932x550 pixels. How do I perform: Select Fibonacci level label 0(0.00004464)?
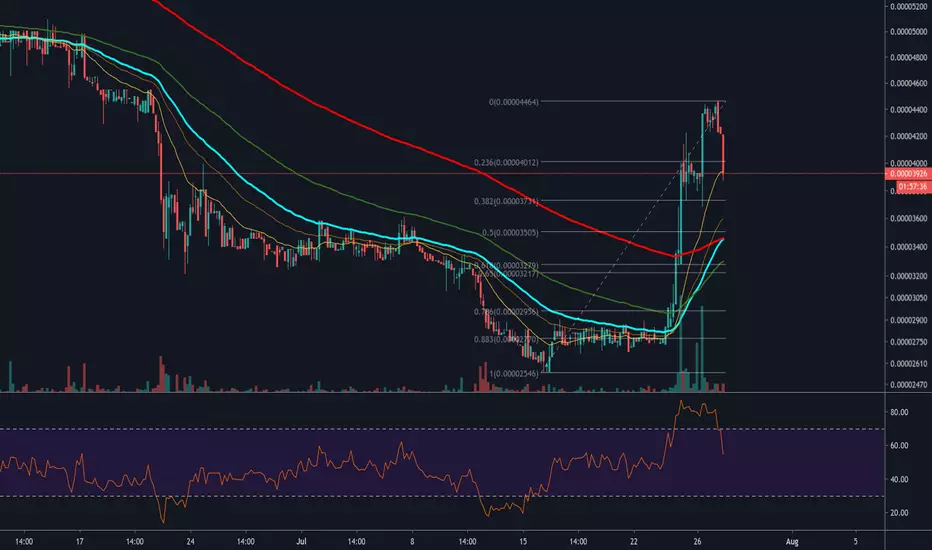tap(514, 102)
